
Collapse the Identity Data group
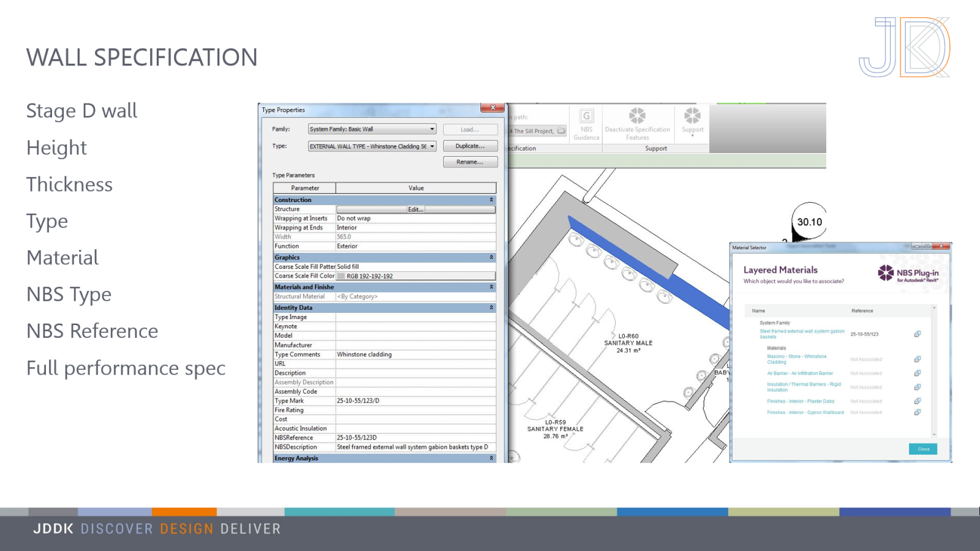(491, 307)
